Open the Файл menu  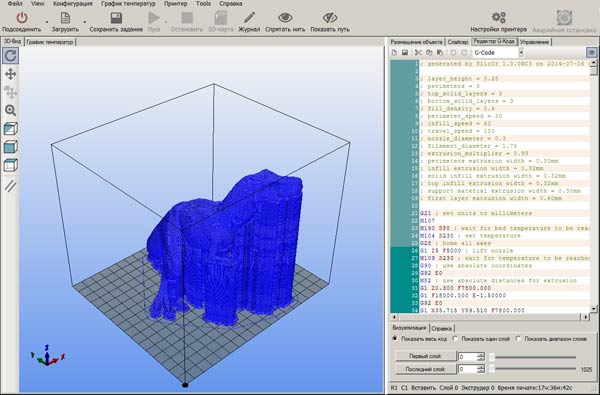pos(15,3)
